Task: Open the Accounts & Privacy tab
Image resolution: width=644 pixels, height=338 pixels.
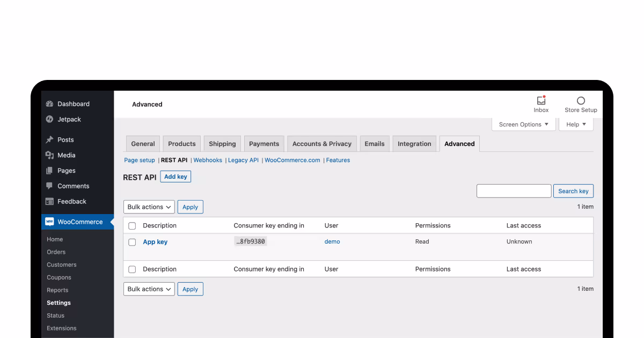Action: [x=322, y=144]
